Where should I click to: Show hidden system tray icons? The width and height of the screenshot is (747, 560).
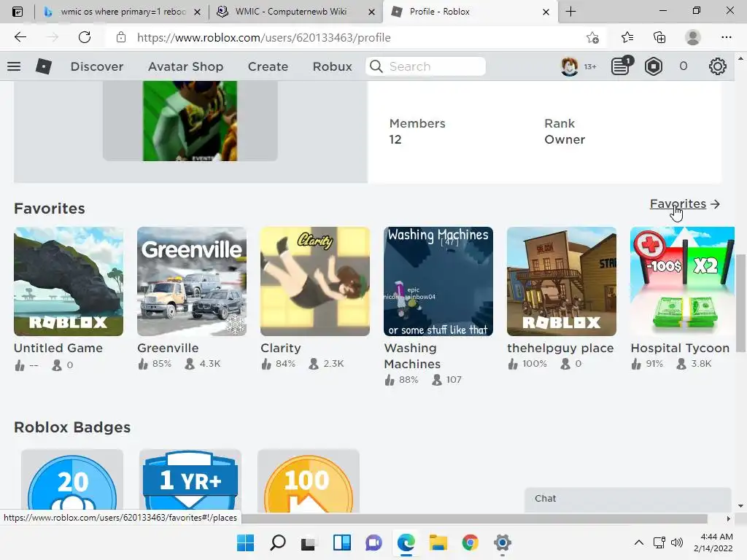(x=639, y=542)
